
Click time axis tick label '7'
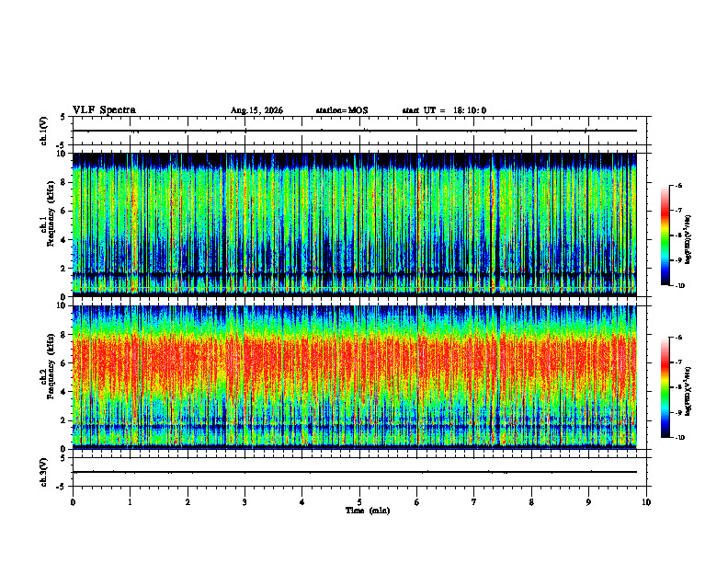point(474,502)
